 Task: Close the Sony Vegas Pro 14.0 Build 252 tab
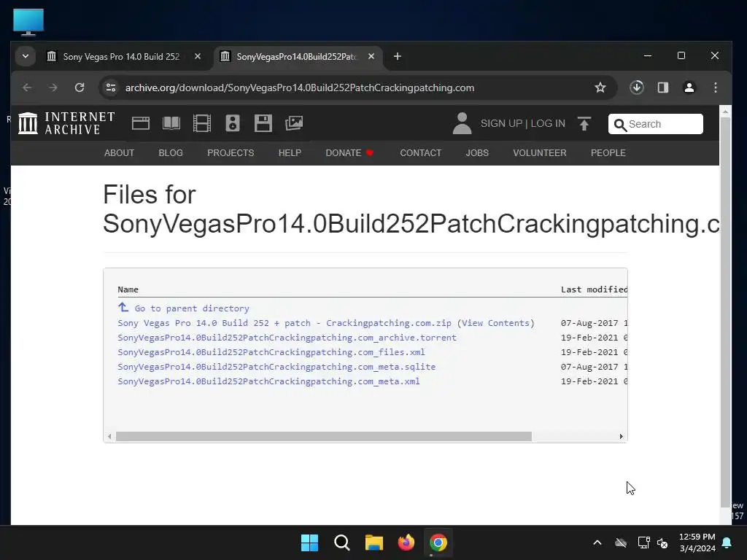pos(198,57)
